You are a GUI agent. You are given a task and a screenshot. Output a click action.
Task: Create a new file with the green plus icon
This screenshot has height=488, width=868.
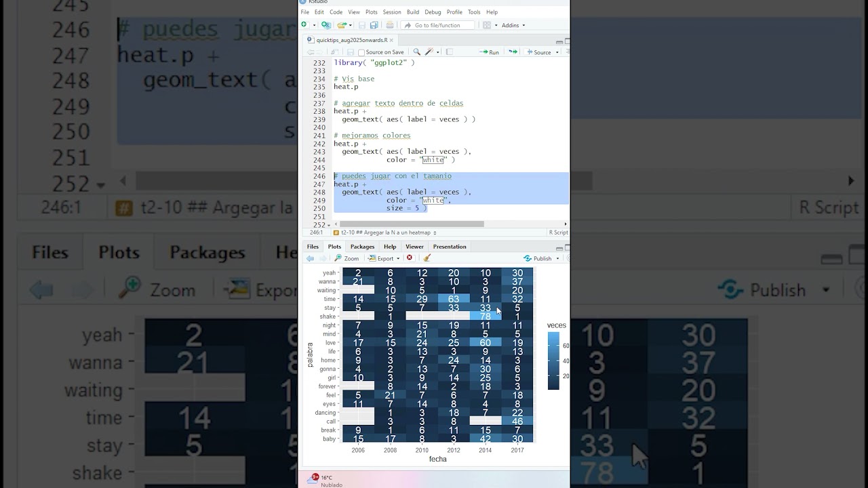[x=304, y=25]
